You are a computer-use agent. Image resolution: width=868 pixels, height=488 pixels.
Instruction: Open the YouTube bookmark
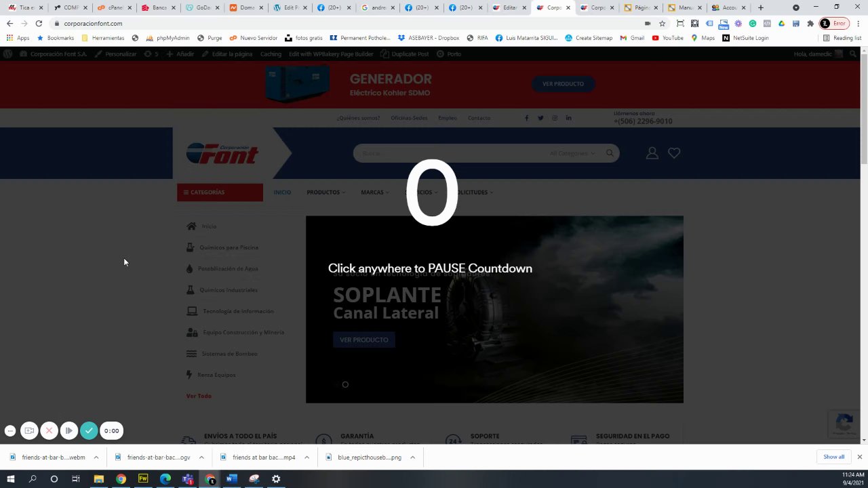[x=667, y=38]
